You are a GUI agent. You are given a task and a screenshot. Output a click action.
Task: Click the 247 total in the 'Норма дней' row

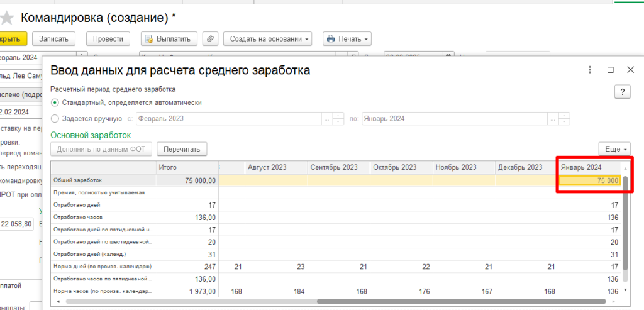pyautogui.click(x=210, y=267)
